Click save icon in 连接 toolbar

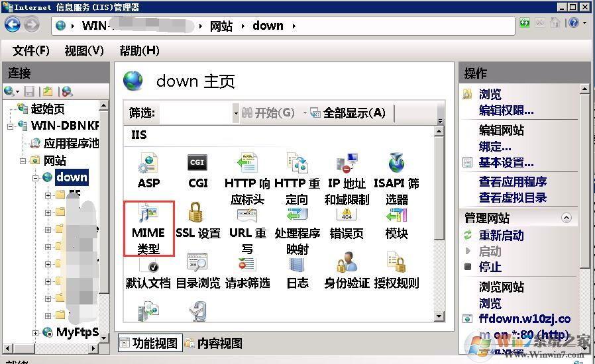pyautogui.click(x=29, y=91)
